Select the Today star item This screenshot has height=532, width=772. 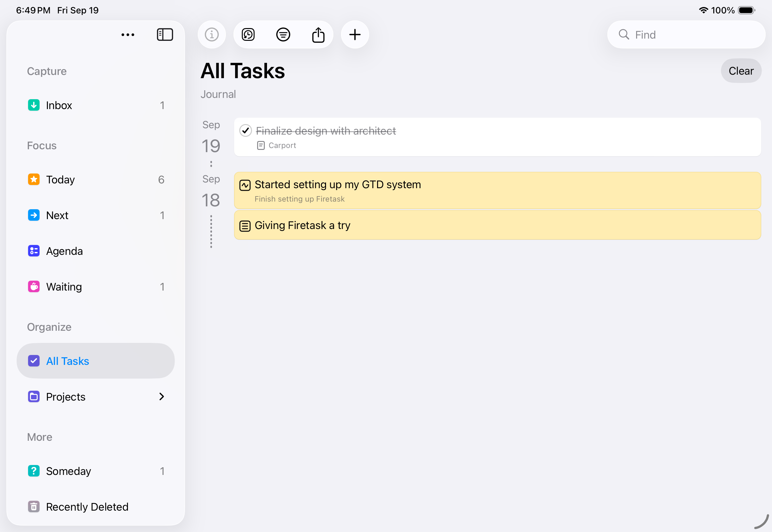click(x=60, y=180)
